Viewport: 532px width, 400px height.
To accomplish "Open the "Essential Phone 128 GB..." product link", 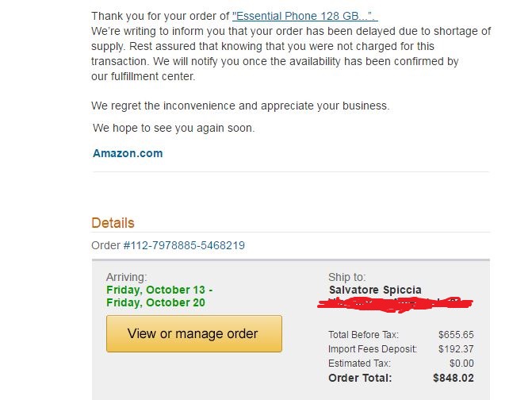I will [304, 16].
